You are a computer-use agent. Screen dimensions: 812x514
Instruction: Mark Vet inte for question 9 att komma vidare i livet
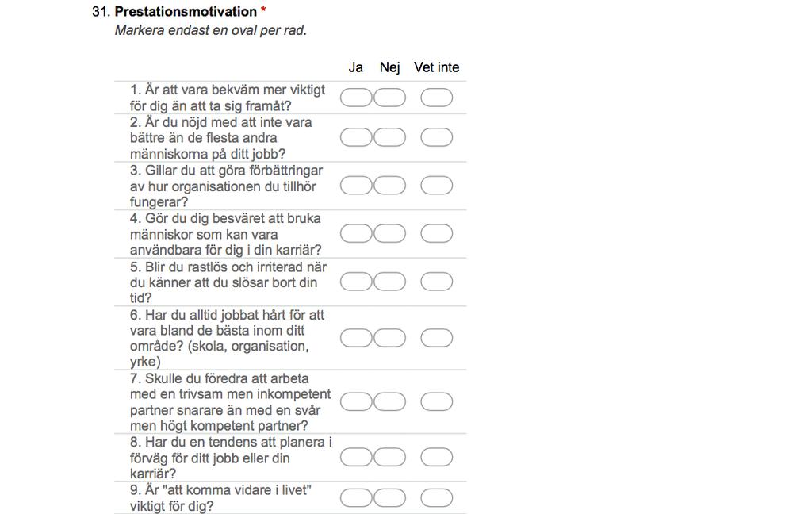click(437, 498)
